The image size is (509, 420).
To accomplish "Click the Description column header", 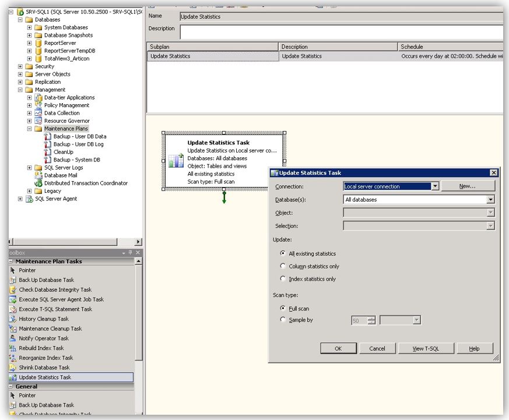I will coord(338,47).
